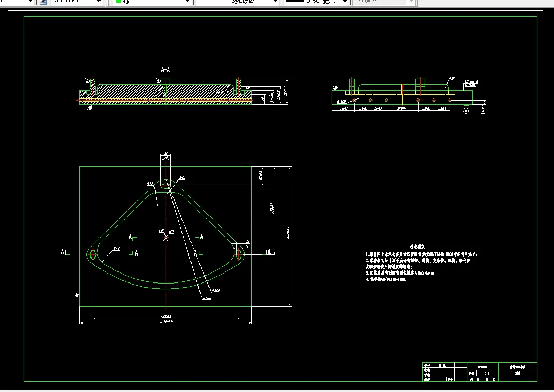This screenshot has height=392, width=554.
Task: Select the R44 radius label
Action: click(116, 249)
